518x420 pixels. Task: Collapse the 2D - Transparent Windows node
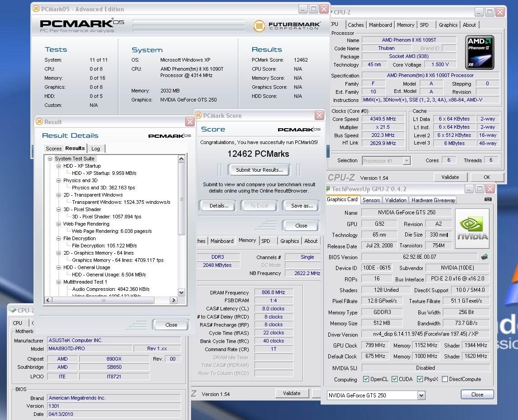pos(58,195)
